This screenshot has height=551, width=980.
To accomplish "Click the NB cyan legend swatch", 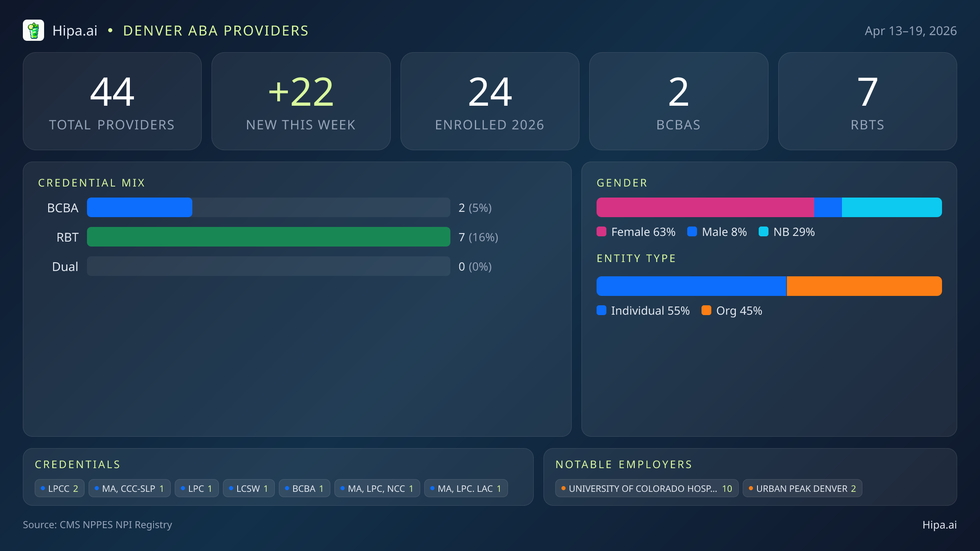I will click(x=763, y=232).
